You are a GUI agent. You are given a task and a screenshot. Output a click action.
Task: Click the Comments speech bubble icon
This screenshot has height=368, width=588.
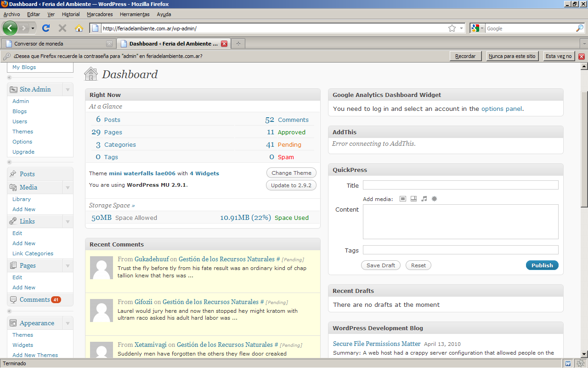13,299
